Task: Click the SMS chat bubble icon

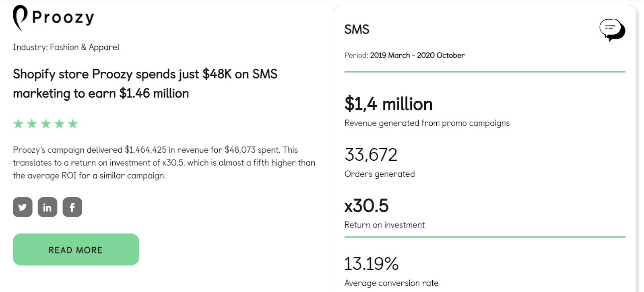Action: coord(612,30)
